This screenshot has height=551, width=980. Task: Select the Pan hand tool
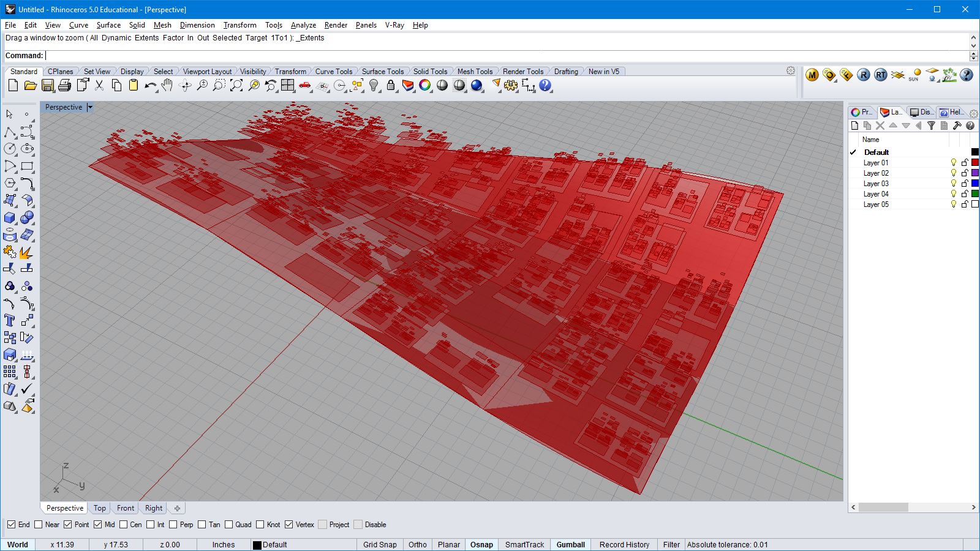click(x=167, y=86)
